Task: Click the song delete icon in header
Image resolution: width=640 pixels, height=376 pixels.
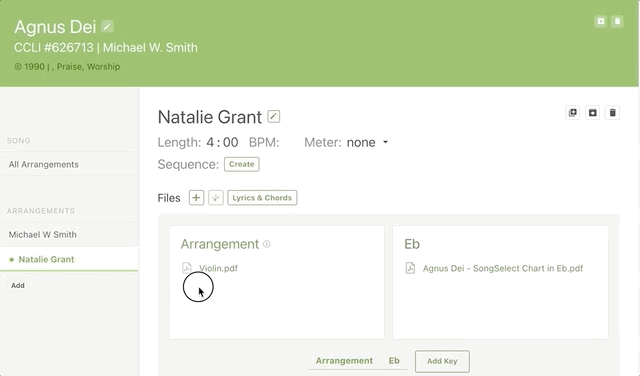Action: tap(617, 21)
